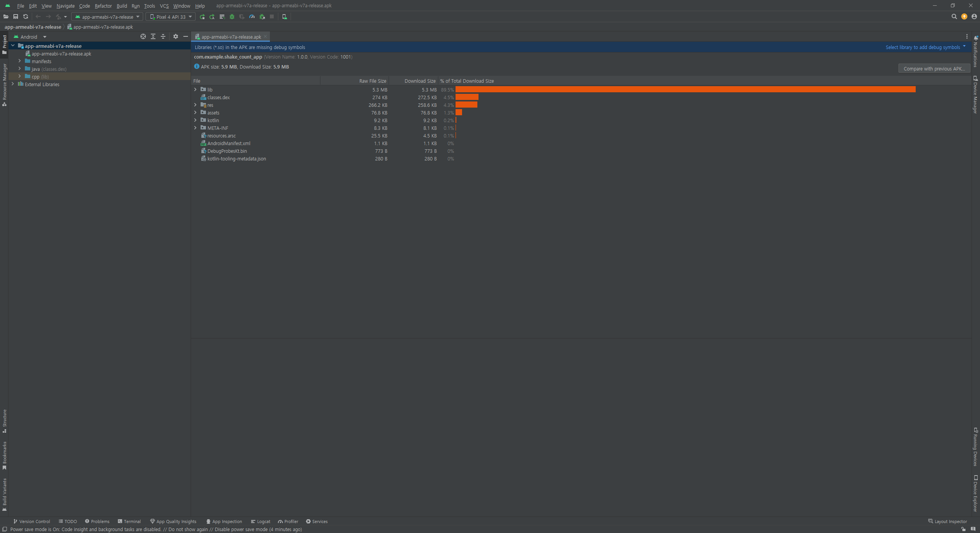This screenshot has width=980, height=533.
Task: Toggle the Project tool window sidebar button
Action: click(x=4, y=44)
